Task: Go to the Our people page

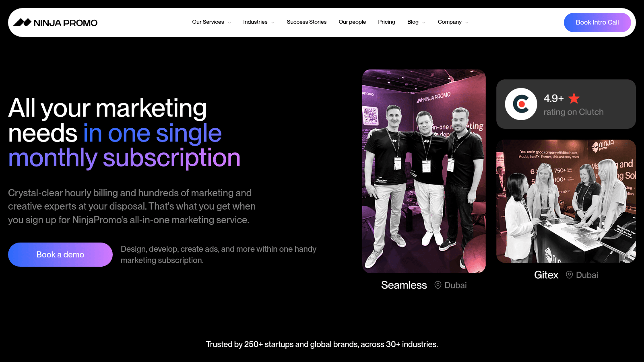Action: click(x=352, y=22)
